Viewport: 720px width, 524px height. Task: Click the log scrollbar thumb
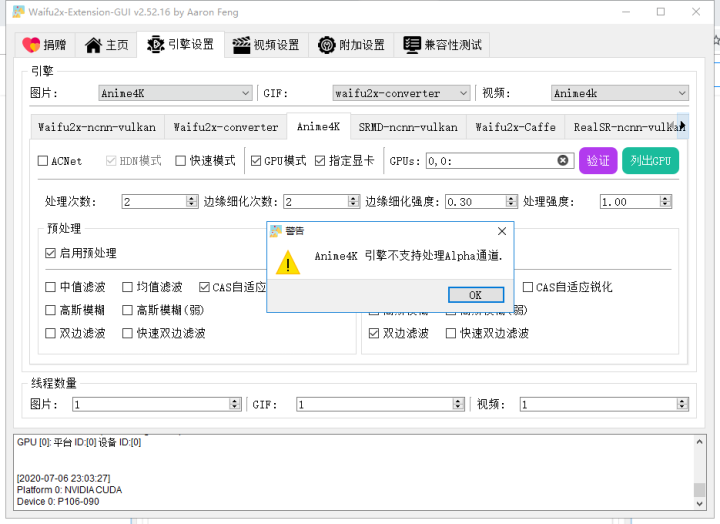click(x=699, y=490)
